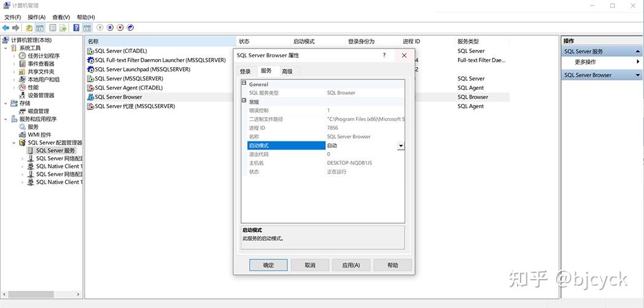Click the SQL Server Launchpad (MSSQLSERVER) icon
Viewport: 644px width, 308px height.
click(91, 69)
